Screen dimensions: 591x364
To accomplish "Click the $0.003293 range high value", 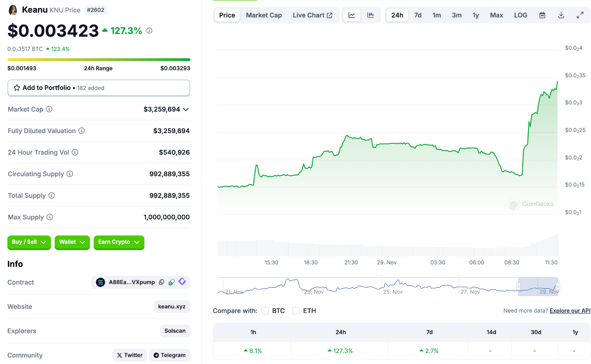I will (175, 68).
